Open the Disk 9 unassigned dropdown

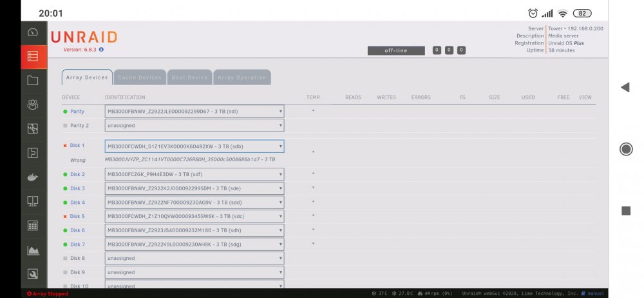tap(194, 272)
